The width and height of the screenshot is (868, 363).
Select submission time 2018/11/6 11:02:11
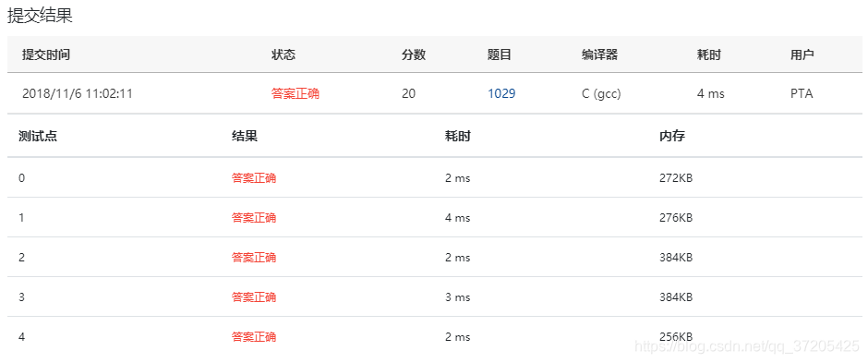pos(78,93)
